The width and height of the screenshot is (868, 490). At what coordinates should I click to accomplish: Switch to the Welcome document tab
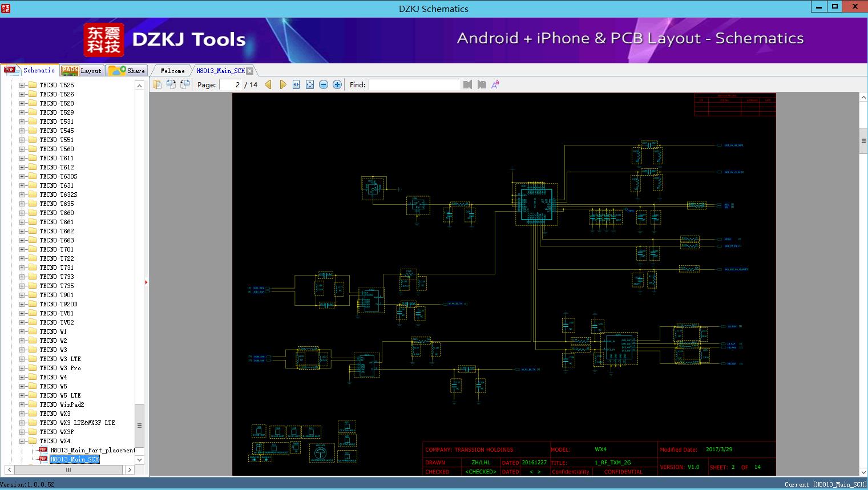point(172,71)
